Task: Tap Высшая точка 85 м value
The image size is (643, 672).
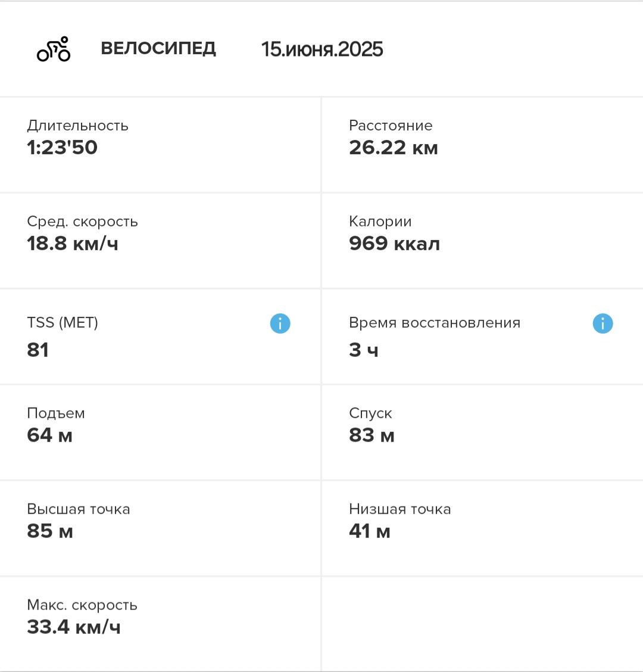Action: (x=50, y=531)
